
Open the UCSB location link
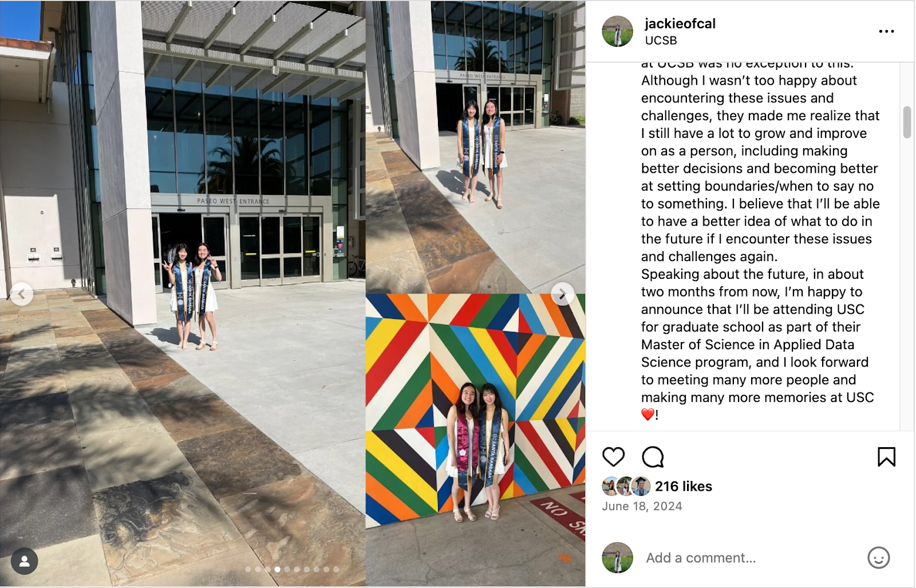(661, 41)
